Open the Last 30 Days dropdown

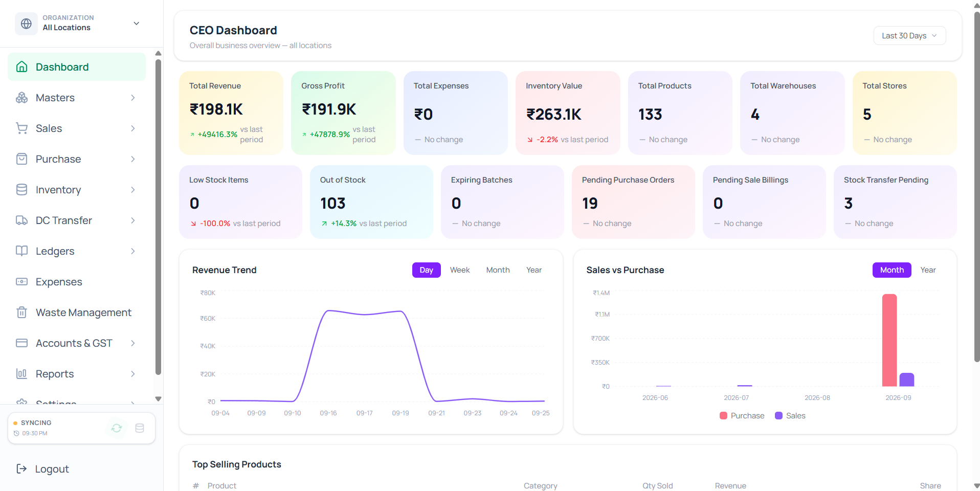(x=909, y=36)
